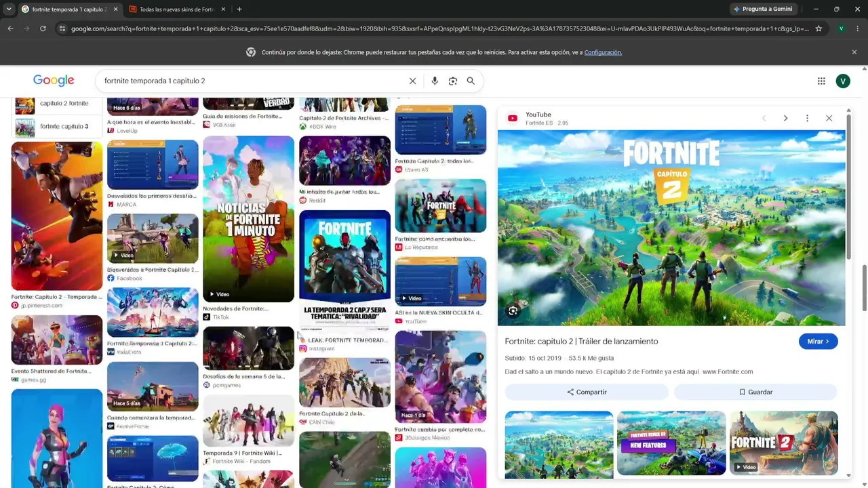This screenshot has width=868, height=488.
Task: Open the 'Tráiler de lanzamiento' title link
Action: (581, 342)
